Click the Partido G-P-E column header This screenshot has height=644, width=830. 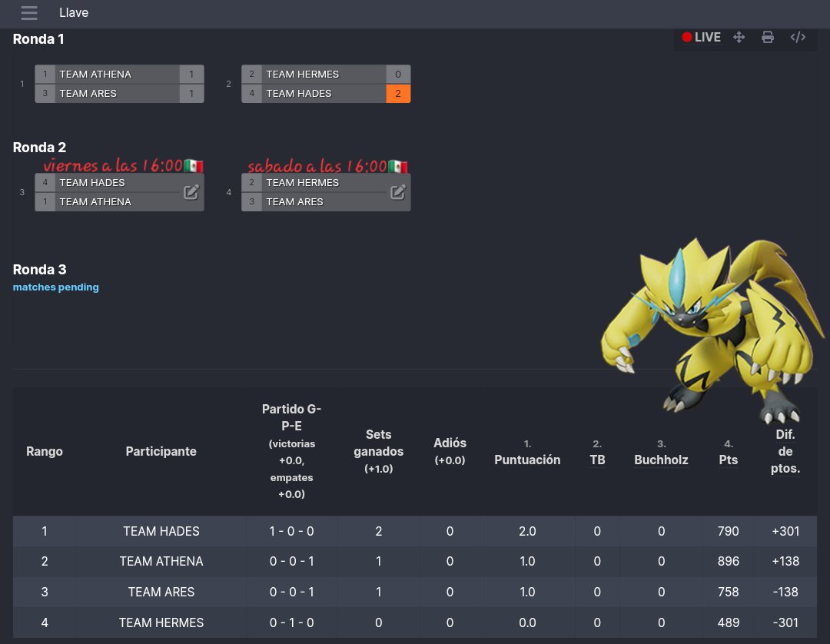[x=291, y=451]
